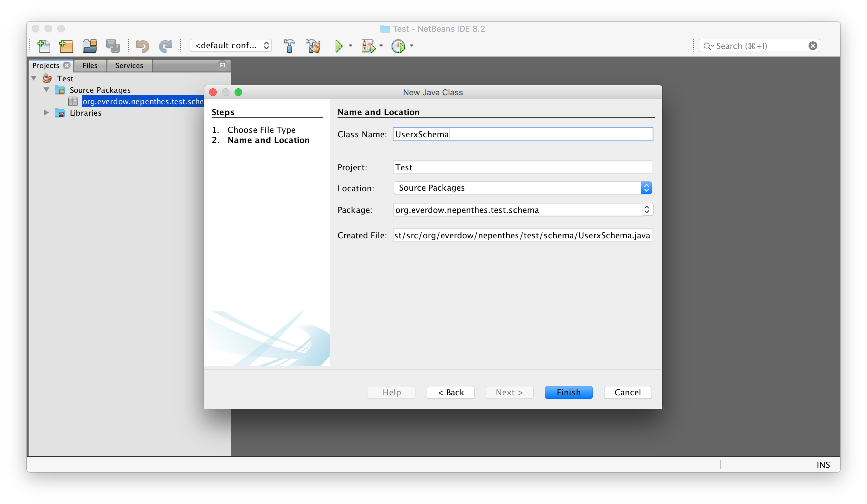Click the search magnifier icon

(708, 46)
